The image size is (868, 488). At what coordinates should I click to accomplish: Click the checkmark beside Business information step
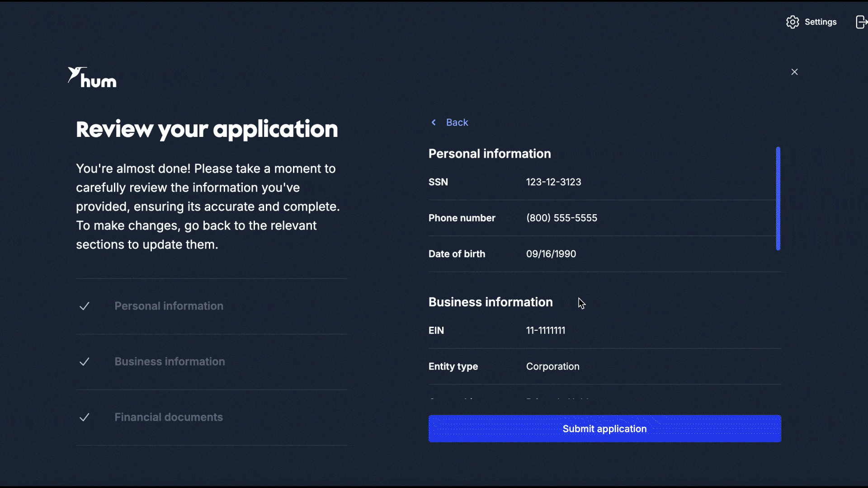tap(85, 362)
